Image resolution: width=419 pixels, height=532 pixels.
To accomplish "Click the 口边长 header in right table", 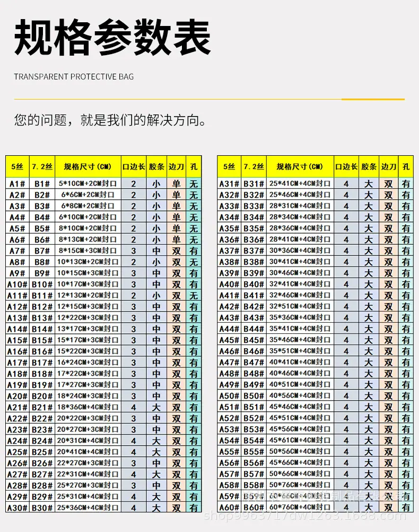I will pos(346,166).
